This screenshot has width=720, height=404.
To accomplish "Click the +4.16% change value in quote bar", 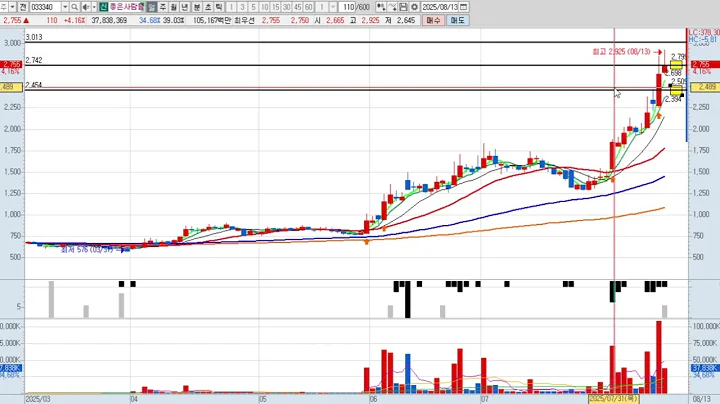I will [x=74, y=20].
